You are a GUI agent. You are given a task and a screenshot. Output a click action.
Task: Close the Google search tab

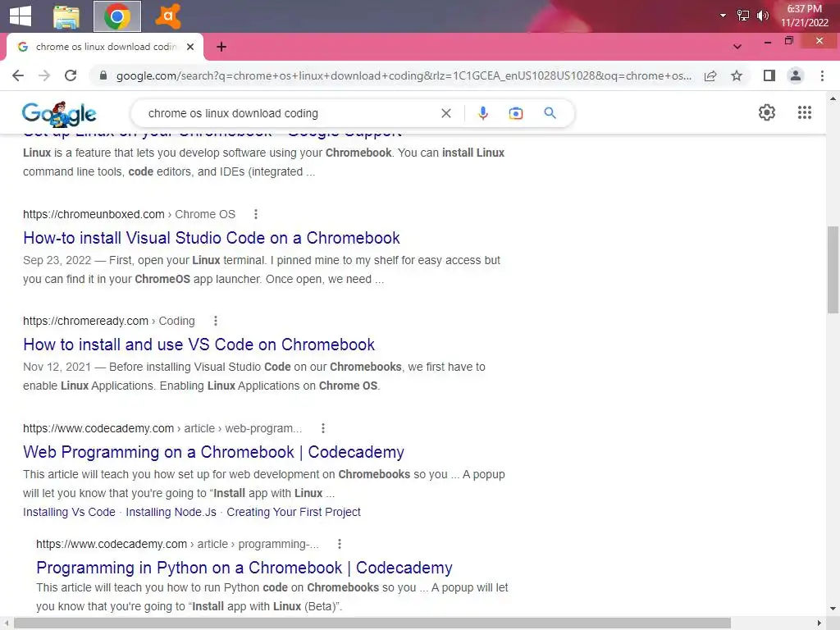[190, 47]
